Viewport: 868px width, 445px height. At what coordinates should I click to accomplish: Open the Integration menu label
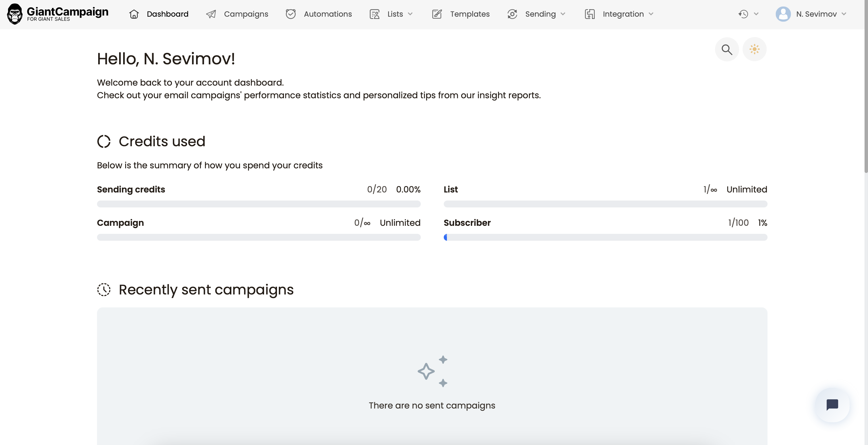coord(623,14)
